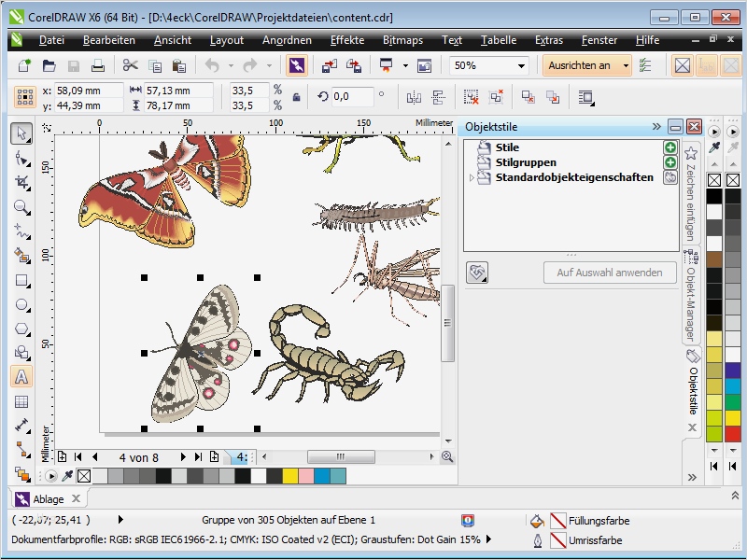The image size is (747, 560).
Task: Switch to the Objekt-Manager docker tab
Action: [x=691, y=299]
